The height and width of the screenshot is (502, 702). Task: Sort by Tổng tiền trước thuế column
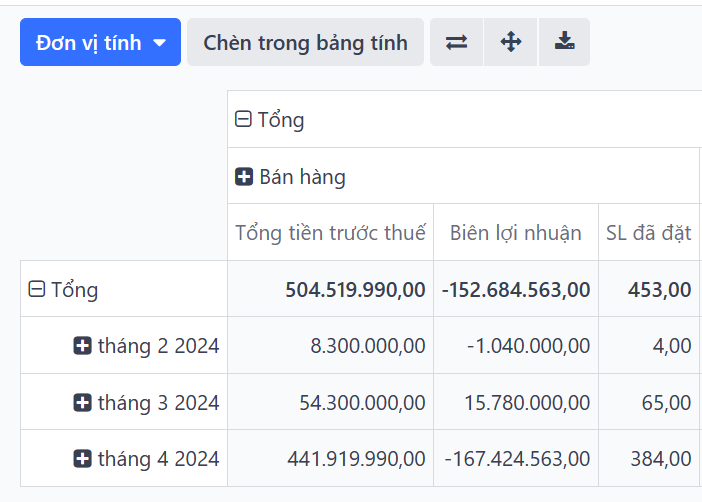tap(330, 232)
